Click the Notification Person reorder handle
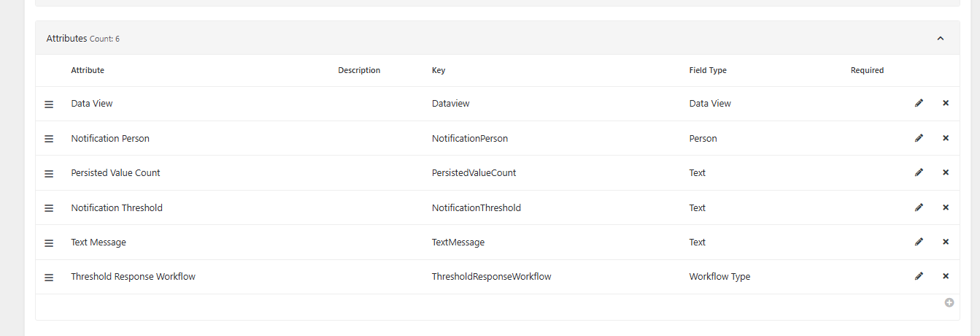The image size is (980, 336). (x=49, y=139)
